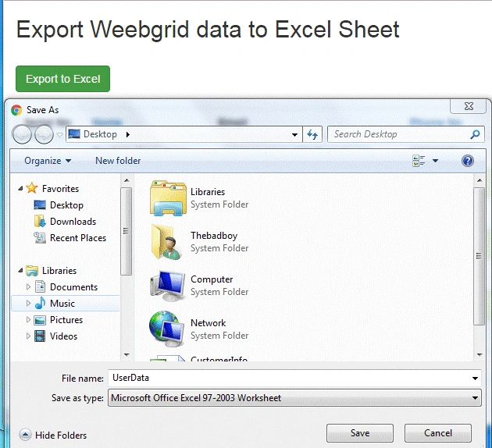Click the green Export to Excel button
The width and height of the screenshot is (492, 448).
[x=62, y=79]
